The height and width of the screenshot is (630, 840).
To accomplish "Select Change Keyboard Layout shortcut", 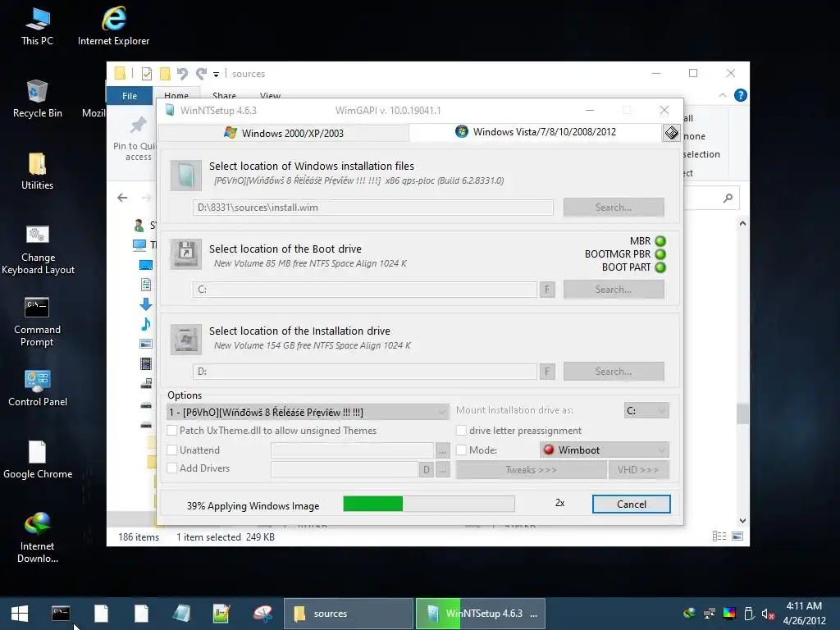I will tap(38, 249).
